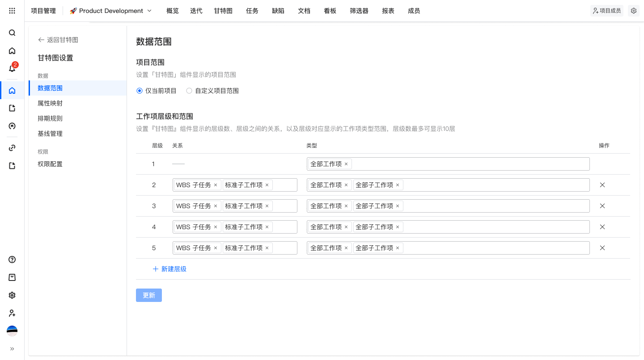Open project settings gear at top right
644x360 pixels.
pos(634,11)
